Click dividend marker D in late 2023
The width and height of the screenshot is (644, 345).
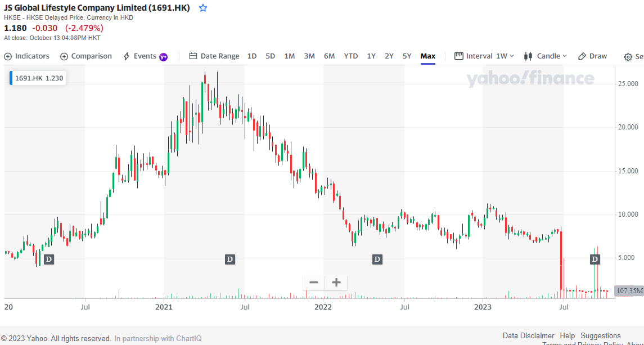595,259
